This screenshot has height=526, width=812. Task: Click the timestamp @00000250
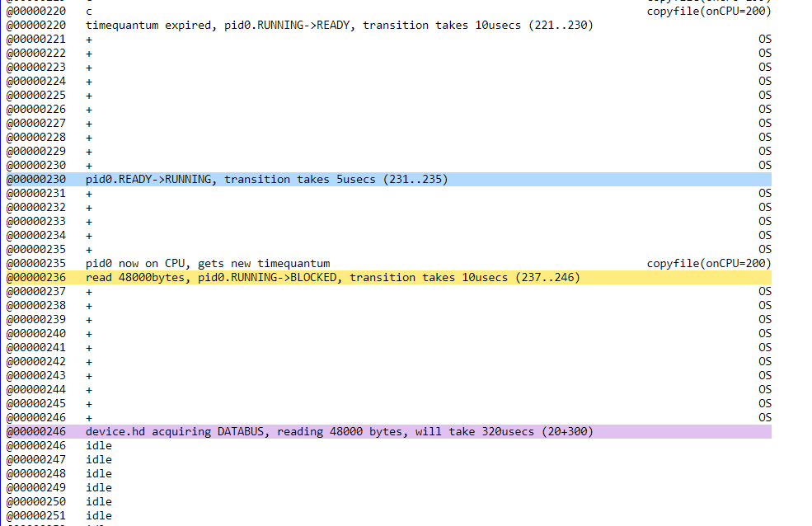(36, 501)
